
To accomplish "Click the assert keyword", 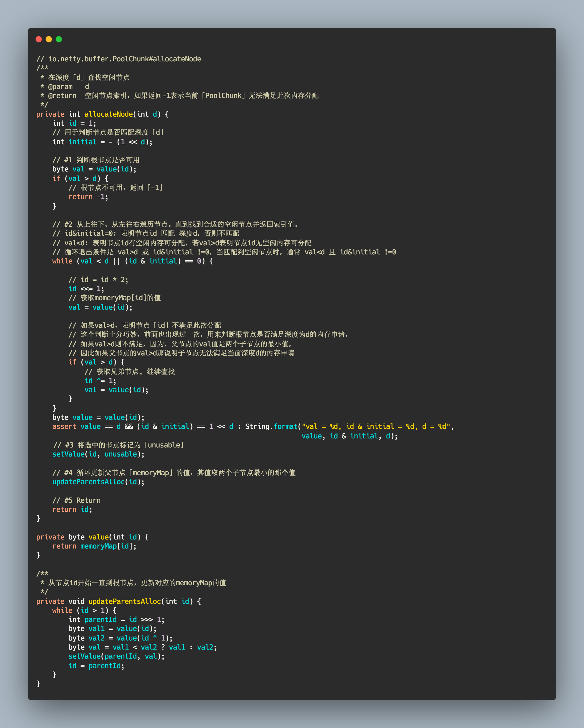I will point(64,426).
